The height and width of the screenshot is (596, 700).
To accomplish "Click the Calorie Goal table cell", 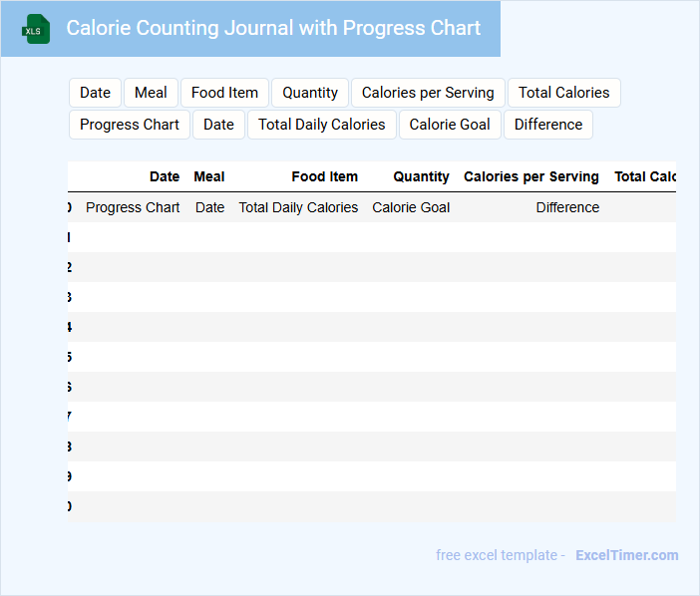I will (411, 207).
